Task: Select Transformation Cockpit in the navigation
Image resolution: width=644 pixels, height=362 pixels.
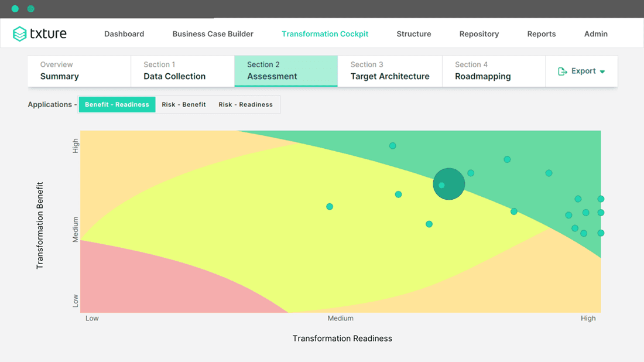Action: point(325,33)
